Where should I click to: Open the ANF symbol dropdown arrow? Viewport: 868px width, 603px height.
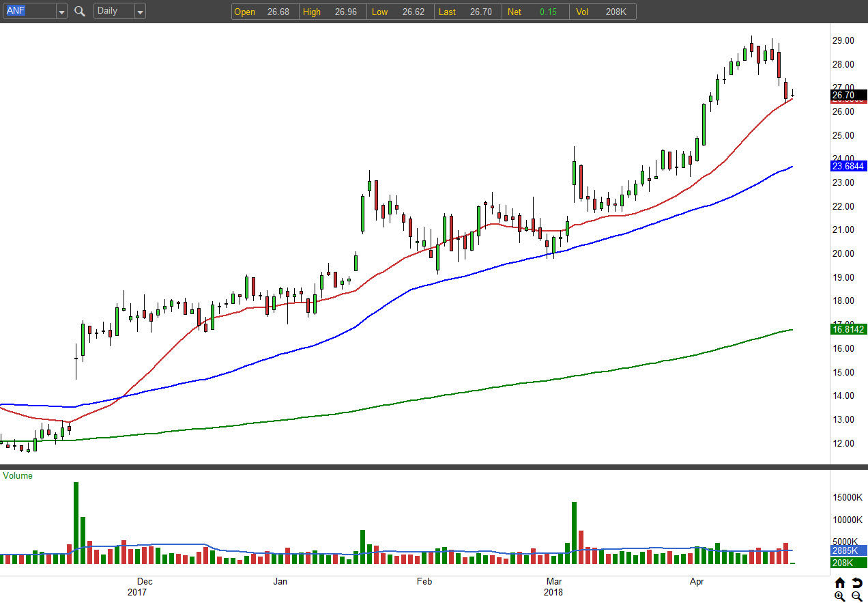click(61, 12)
